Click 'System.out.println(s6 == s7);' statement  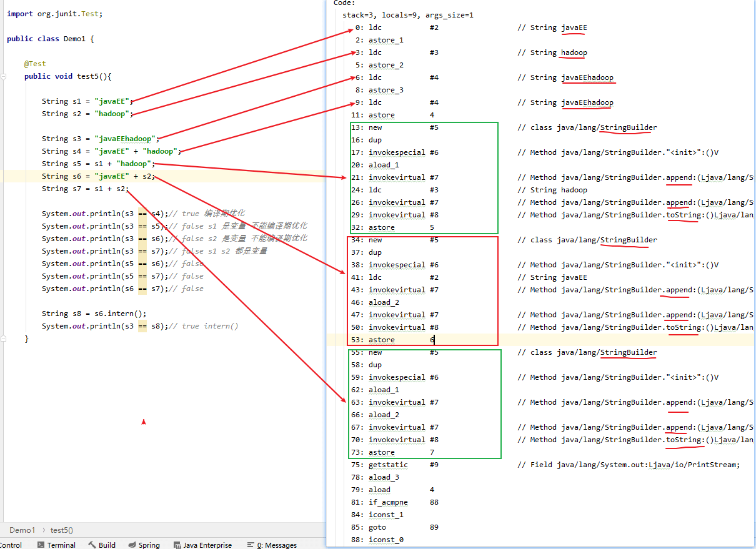pyautogui.click(x=105, y=289)
